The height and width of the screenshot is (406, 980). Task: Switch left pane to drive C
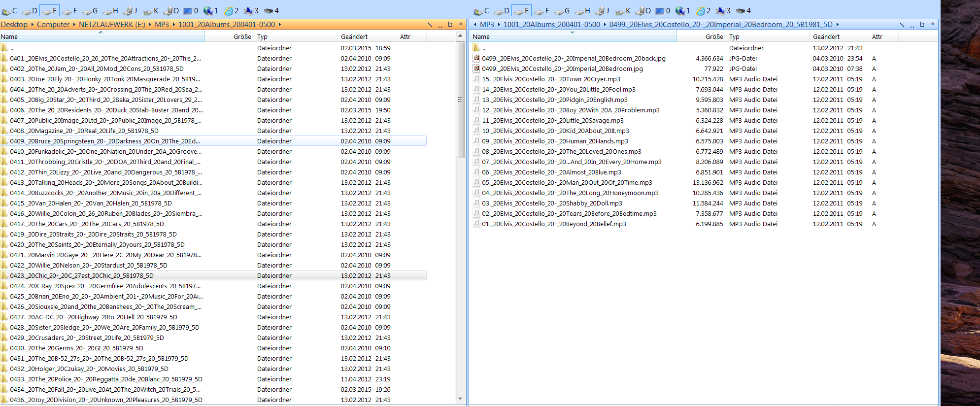(9, 10)
